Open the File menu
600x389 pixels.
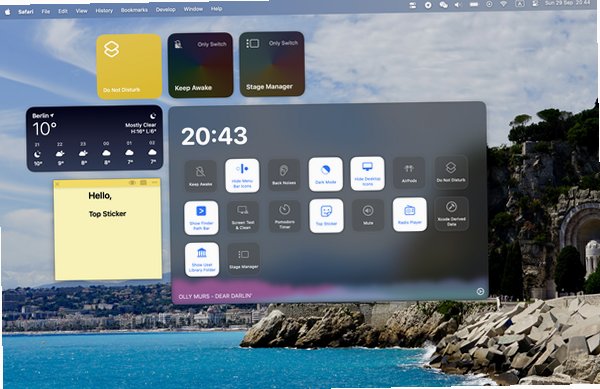(x=46, y=11)
